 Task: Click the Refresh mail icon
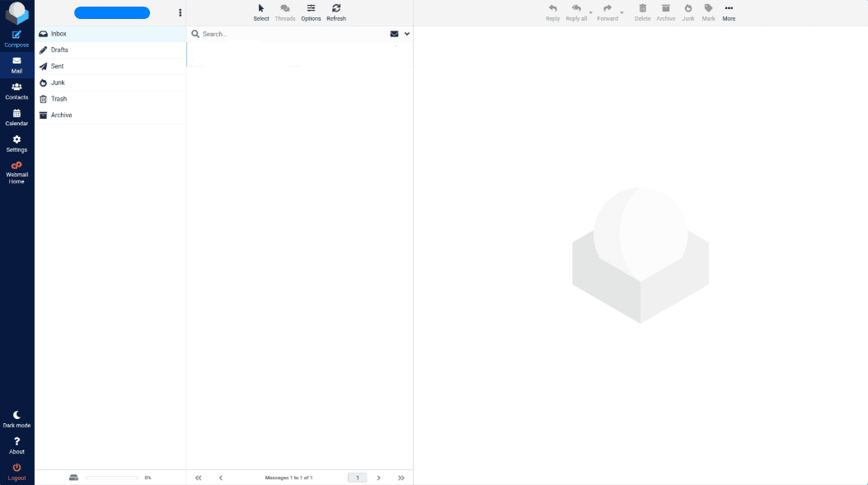tap(336, 12)
